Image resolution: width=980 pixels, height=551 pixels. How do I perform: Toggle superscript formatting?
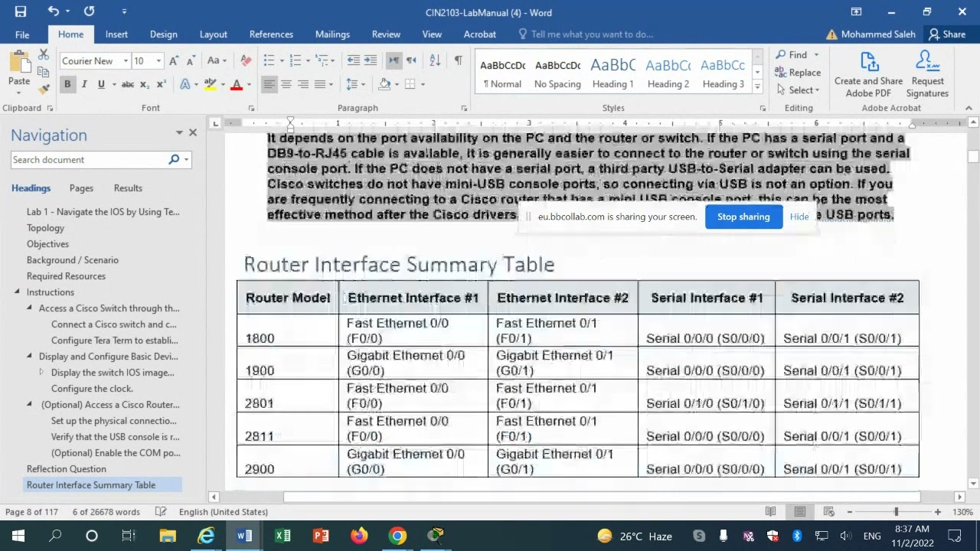tap(161, 84)
